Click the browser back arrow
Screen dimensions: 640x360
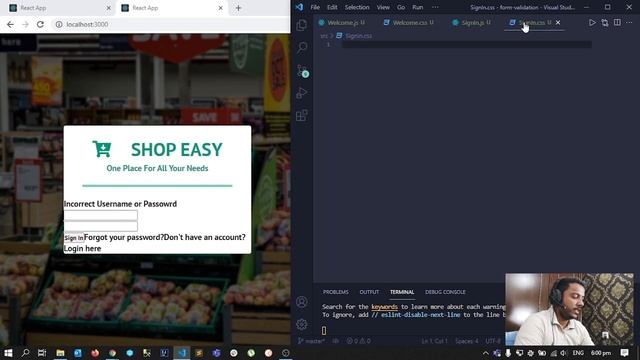point(10,24)
